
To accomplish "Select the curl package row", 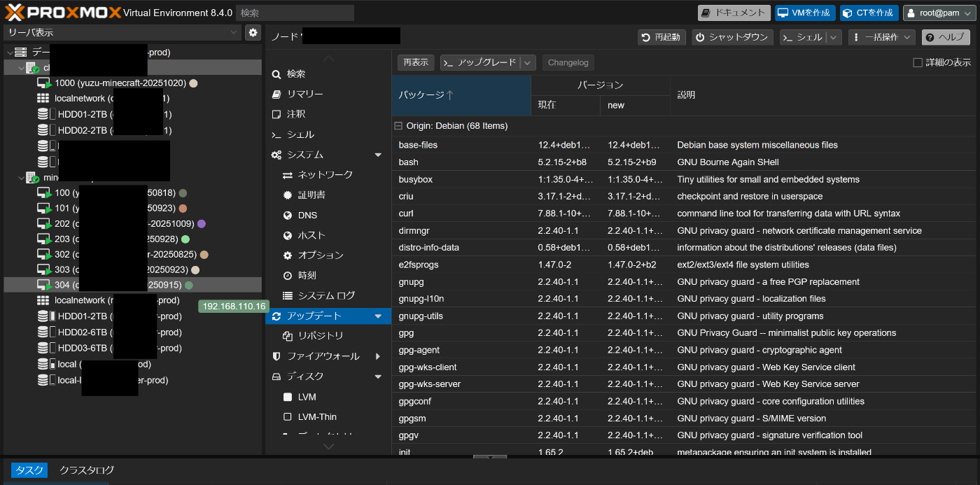I will [x=684, y=213].
